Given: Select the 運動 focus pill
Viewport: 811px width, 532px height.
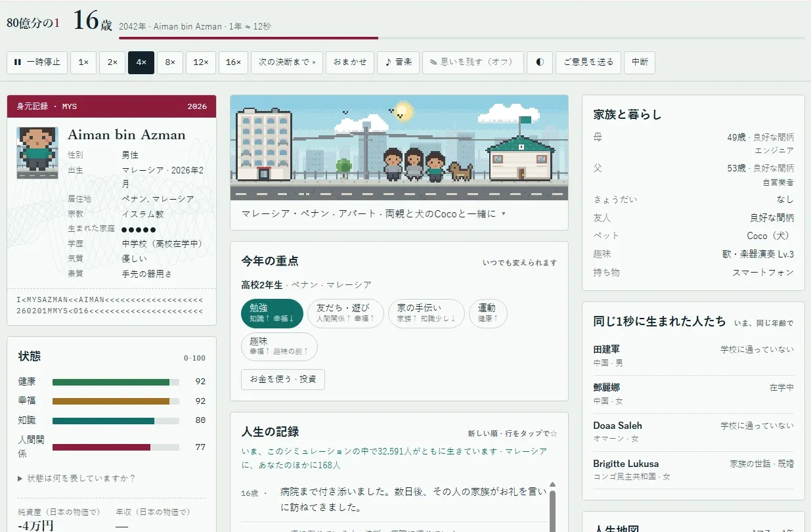Looking at the screenshot, I should (488, 313).
